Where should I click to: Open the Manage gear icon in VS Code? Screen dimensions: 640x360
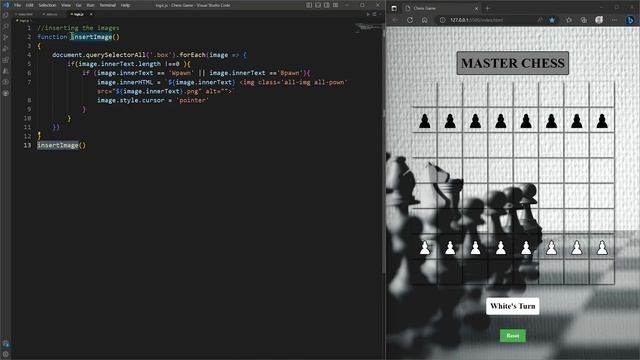point(6,354)
